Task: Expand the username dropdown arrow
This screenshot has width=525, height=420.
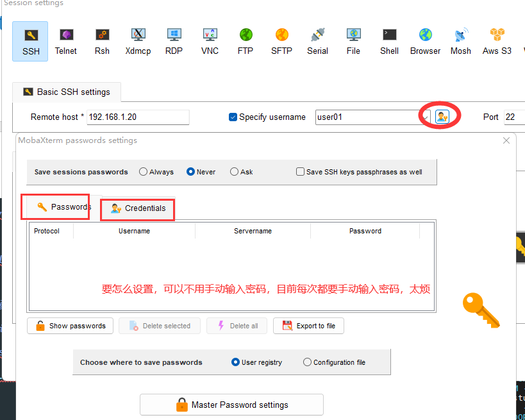Action: click(425, 117)
